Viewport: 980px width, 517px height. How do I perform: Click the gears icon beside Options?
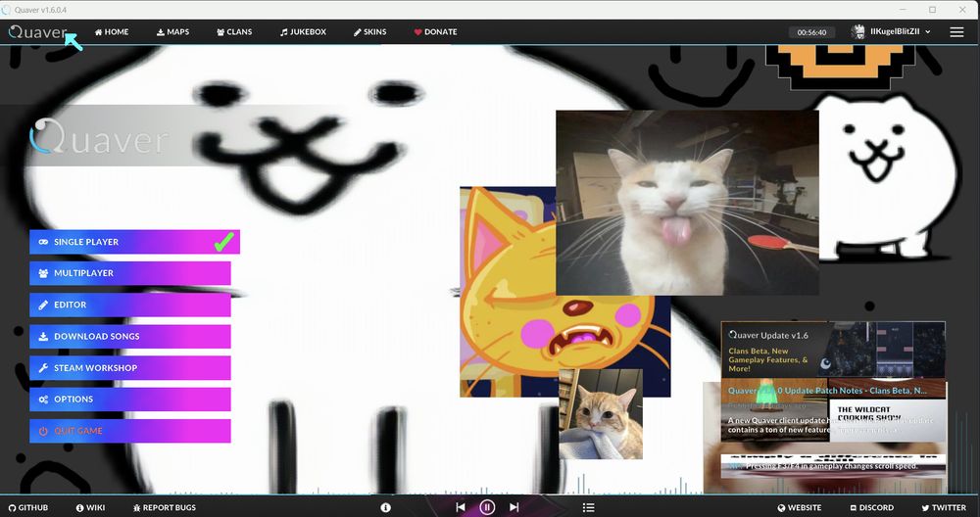(x=43, y=399)
